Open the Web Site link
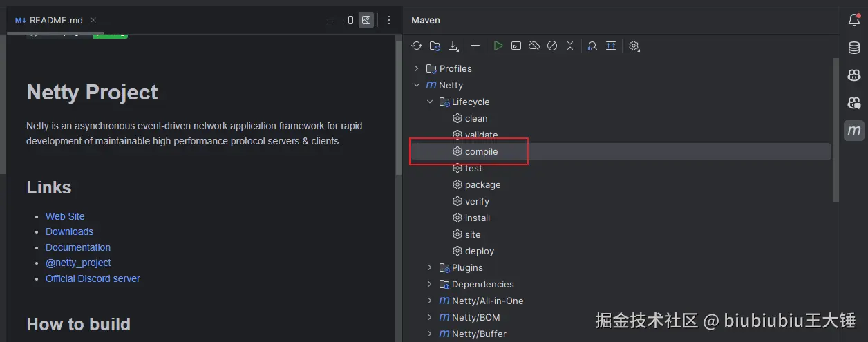The height and width of the screenshot is (342, 868). (x=65, y=216)
